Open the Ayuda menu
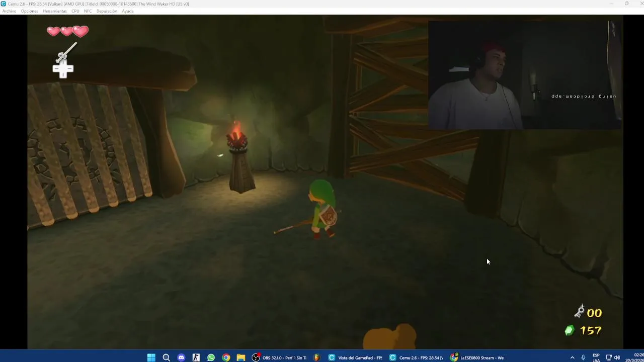The height and width of the screenshot is (362, 644). [x=128, y=11]
